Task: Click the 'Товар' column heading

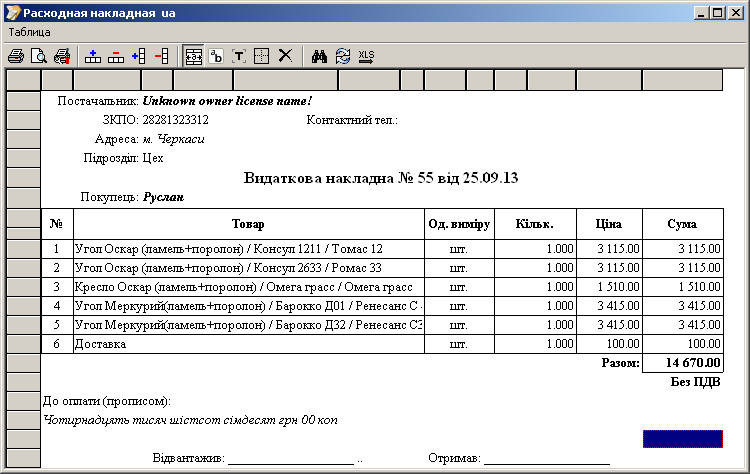Action: coord(248,224)
